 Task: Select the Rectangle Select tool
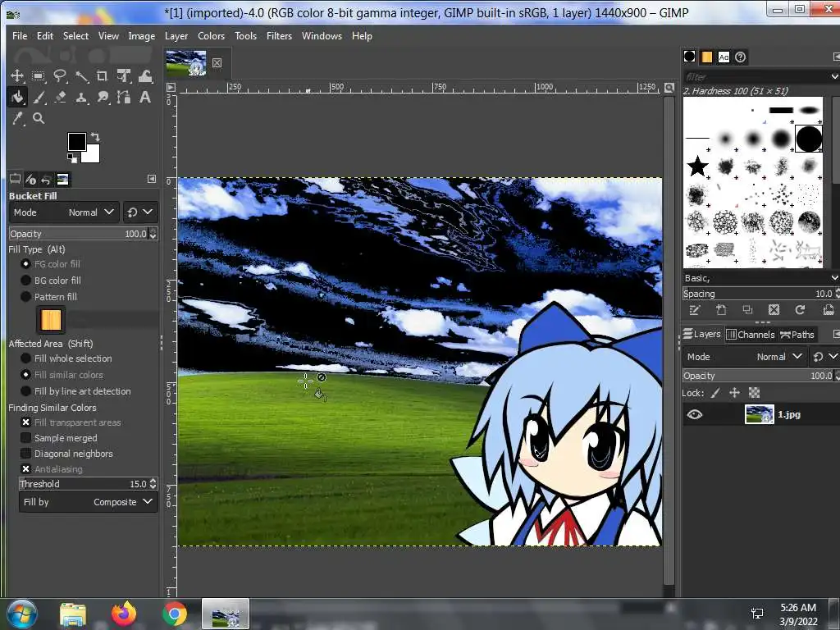click(x=38, y=76)
